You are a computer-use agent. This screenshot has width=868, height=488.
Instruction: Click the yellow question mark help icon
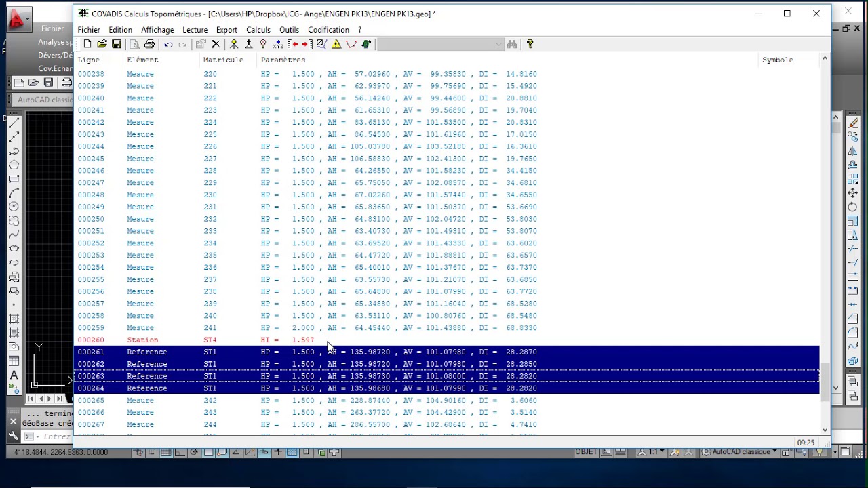point(530,44)
